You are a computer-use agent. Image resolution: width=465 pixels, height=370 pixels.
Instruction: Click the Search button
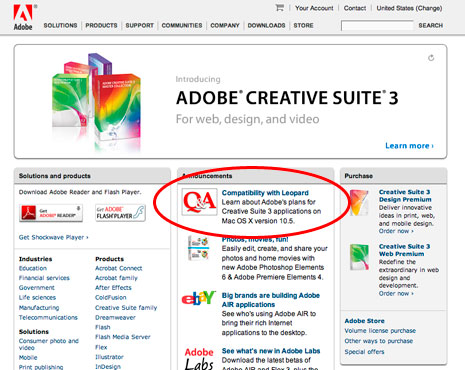[x=431, y=25]
